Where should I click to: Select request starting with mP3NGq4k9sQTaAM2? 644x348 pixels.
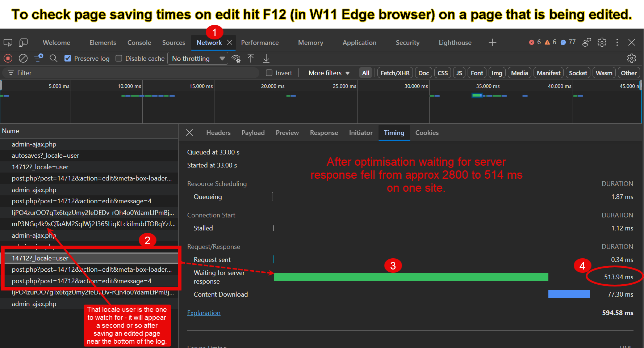pyautogui.click(x=89, y=224)
